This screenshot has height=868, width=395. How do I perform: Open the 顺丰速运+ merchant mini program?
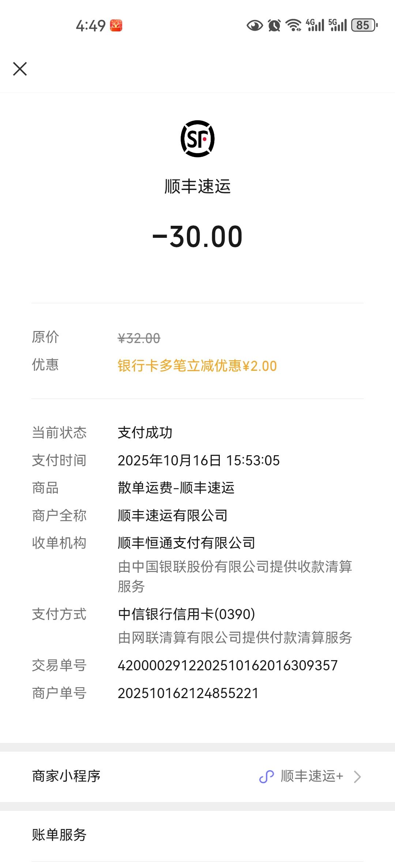(x=312, y=776)
